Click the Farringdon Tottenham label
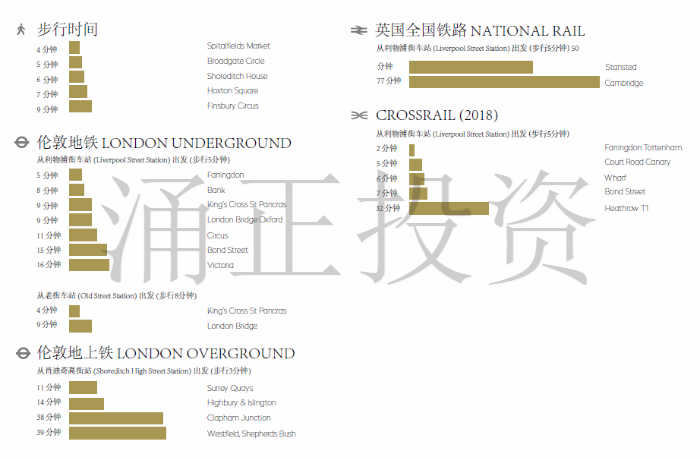Screen dimensions: 700x459 point(643,147)
